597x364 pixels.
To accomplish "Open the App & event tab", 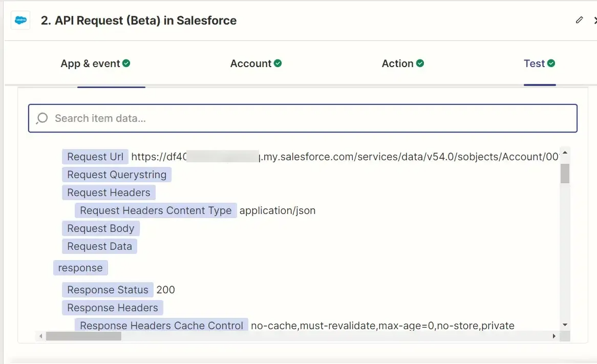I will tap(95, 63).
